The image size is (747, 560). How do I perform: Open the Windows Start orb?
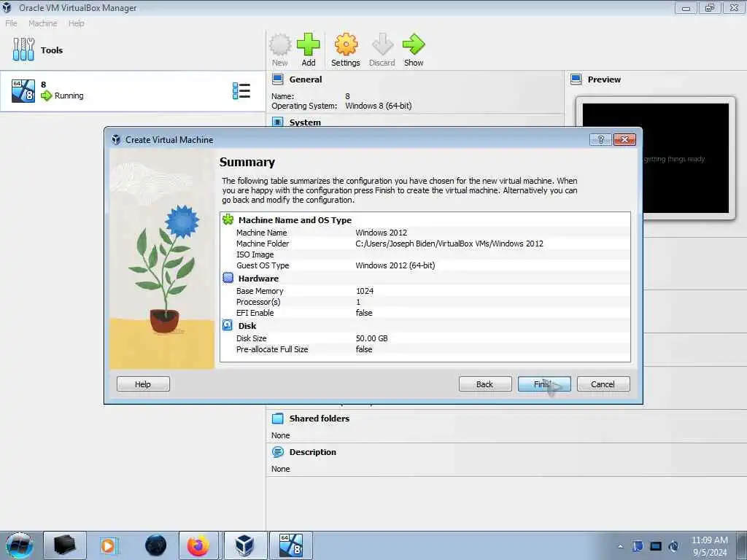pos(20,545)
